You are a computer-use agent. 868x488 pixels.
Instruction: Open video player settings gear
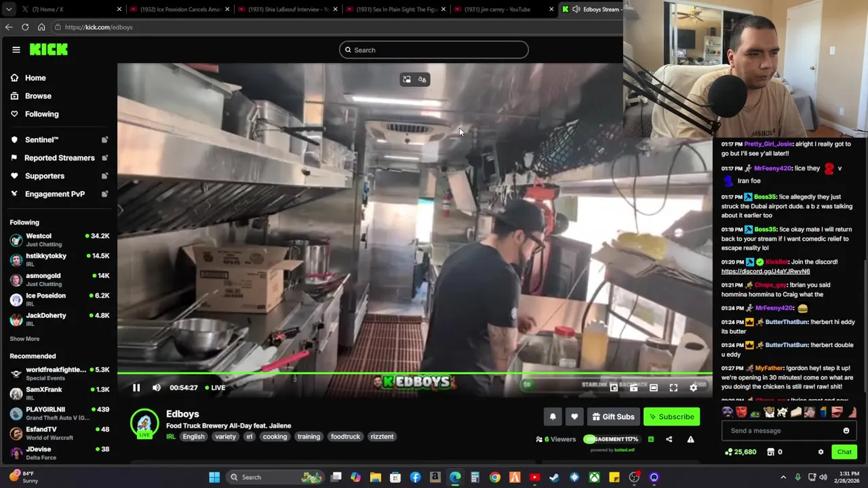693,388
